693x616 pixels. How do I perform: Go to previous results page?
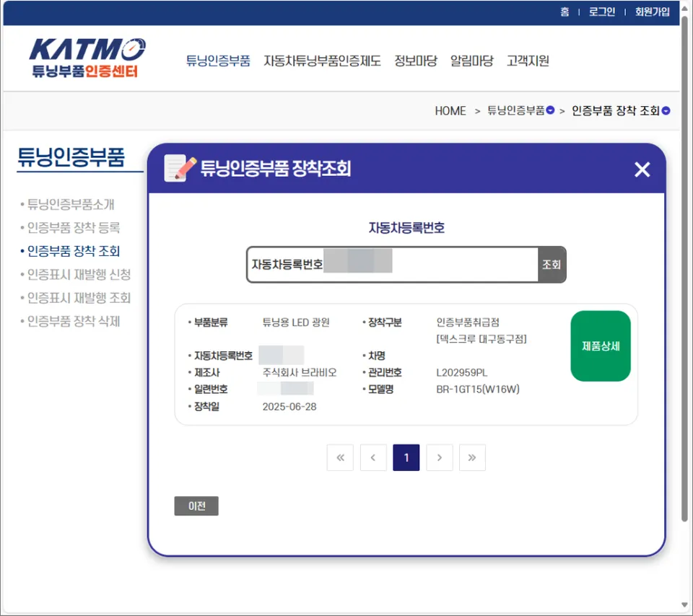[x=373, y=457]
